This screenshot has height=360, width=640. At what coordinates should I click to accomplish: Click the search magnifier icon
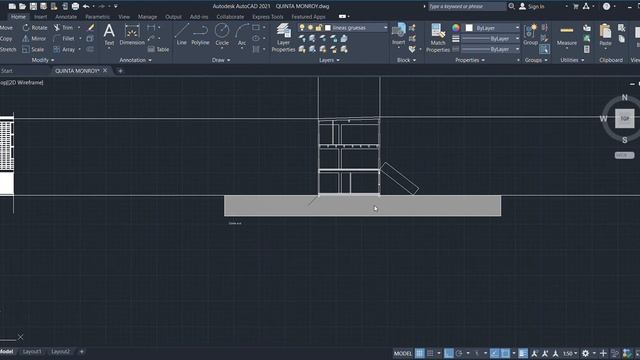point(511,6)
